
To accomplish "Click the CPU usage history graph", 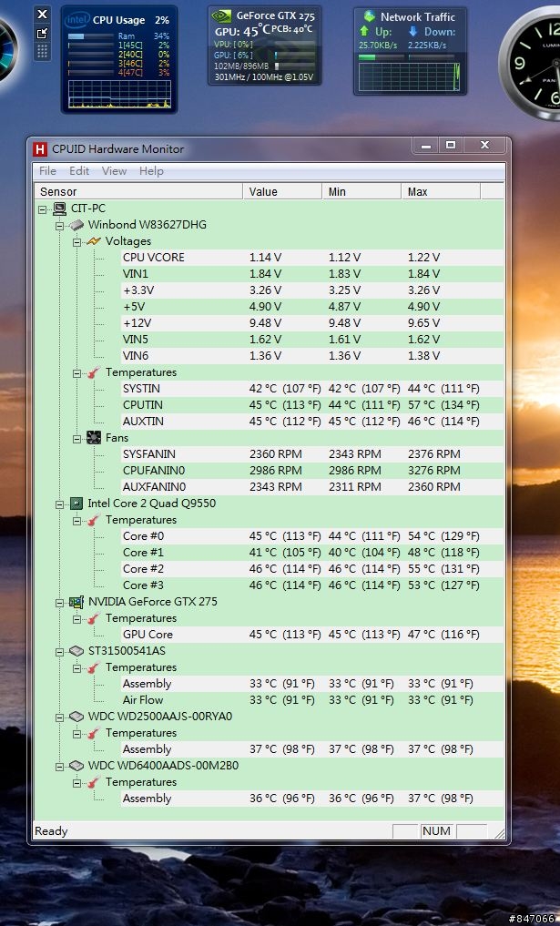I will [119, 95].
